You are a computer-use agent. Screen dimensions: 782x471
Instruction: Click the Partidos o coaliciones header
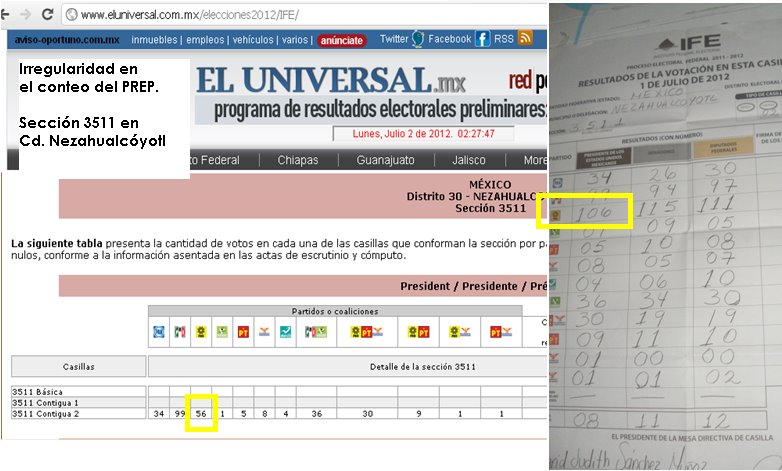(335, 311)
